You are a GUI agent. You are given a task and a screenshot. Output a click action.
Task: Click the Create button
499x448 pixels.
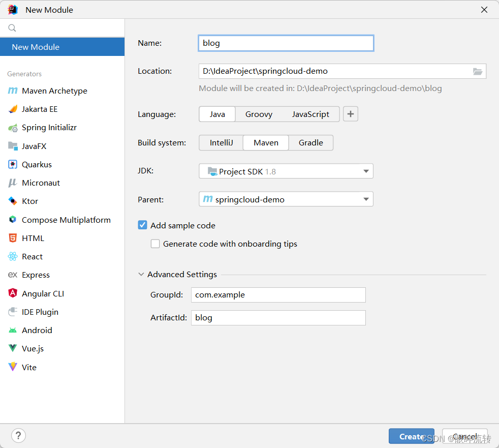[x=411, y=436]
